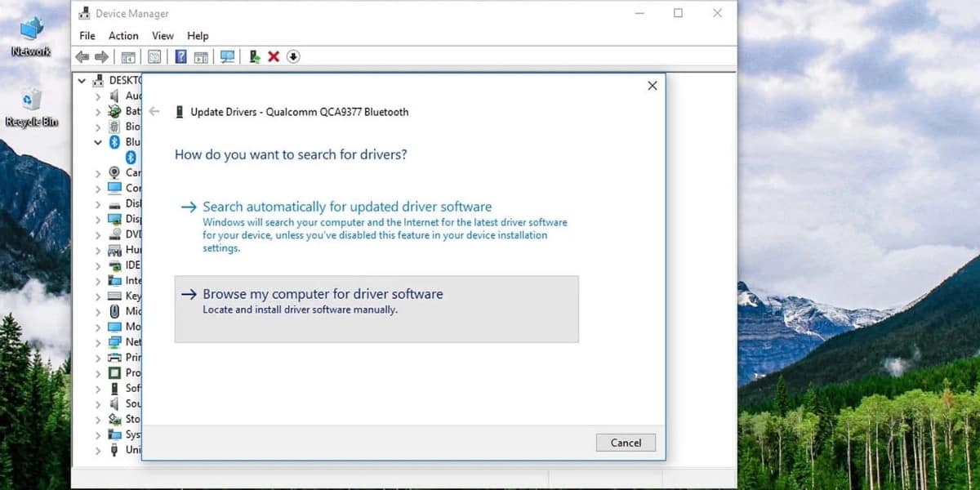Screen dimensions: 980x490
Task: Click the Forward navigation arrow in the toolbar
Action: pos(101,56)
